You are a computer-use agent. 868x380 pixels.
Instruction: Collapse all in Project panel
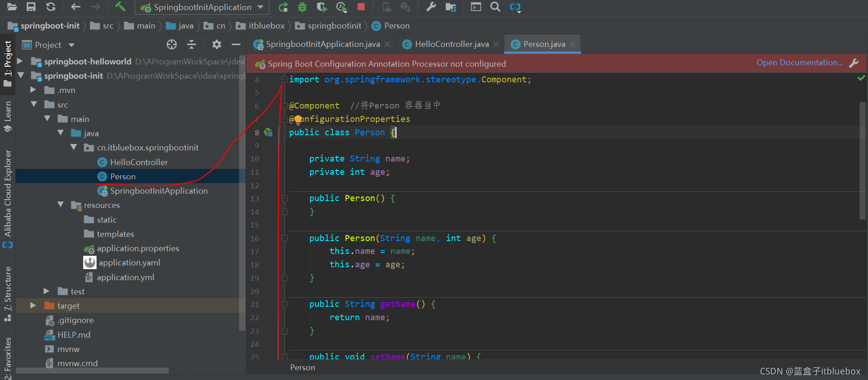click(192, 44)
